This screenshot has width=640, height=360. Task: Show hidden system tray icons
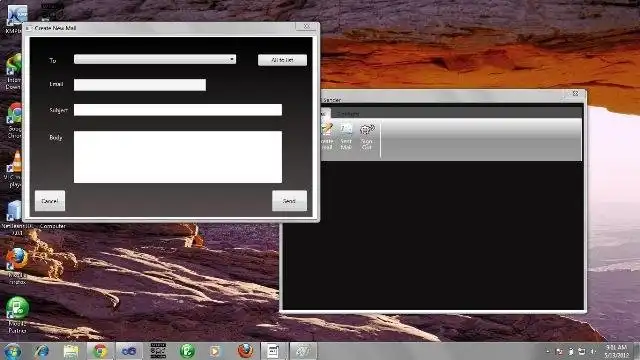point(548,351)
